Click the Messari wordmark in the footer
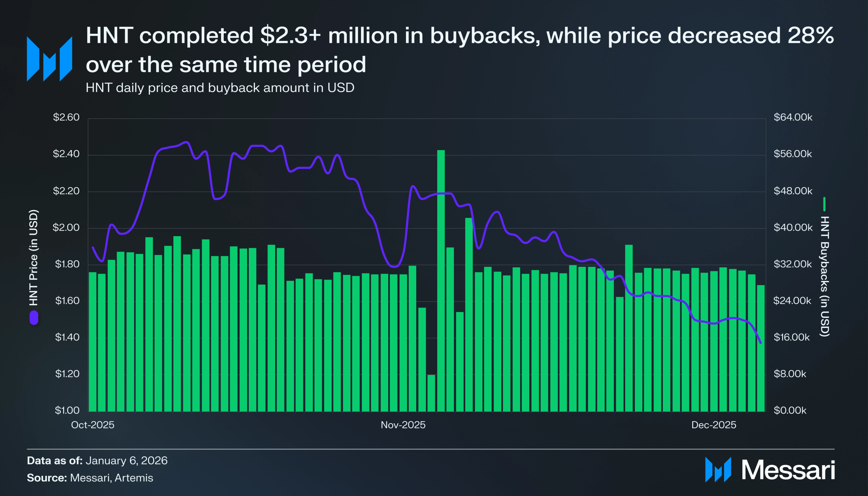This screenshot has width=868, height=496. (x=788, y=470)
